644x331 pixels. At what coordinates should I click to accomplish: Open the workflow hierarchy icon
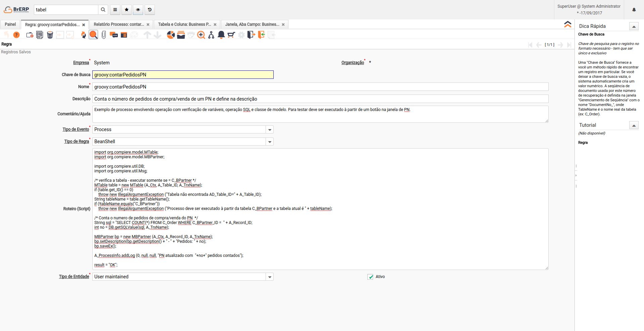click(x=211, y=35)
